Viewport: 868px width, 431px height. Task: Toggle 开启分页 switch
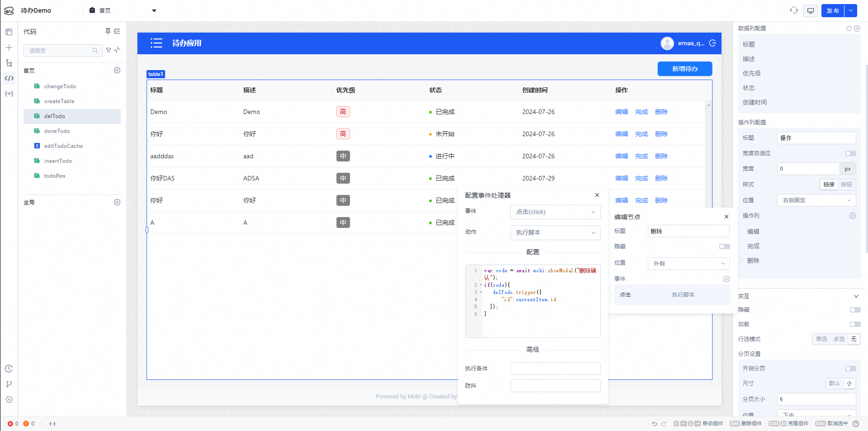851,369
